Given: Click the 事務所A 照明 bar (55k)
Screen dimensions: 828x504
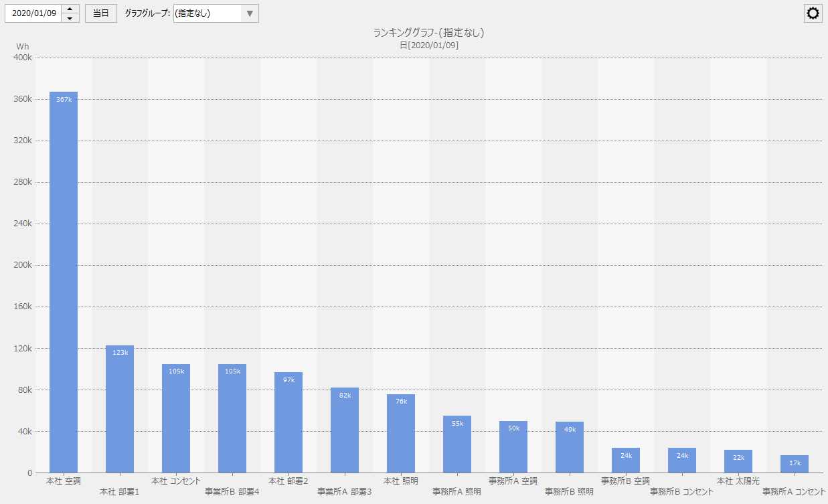Looking at the screenshot, I should (x=457, y=443).
